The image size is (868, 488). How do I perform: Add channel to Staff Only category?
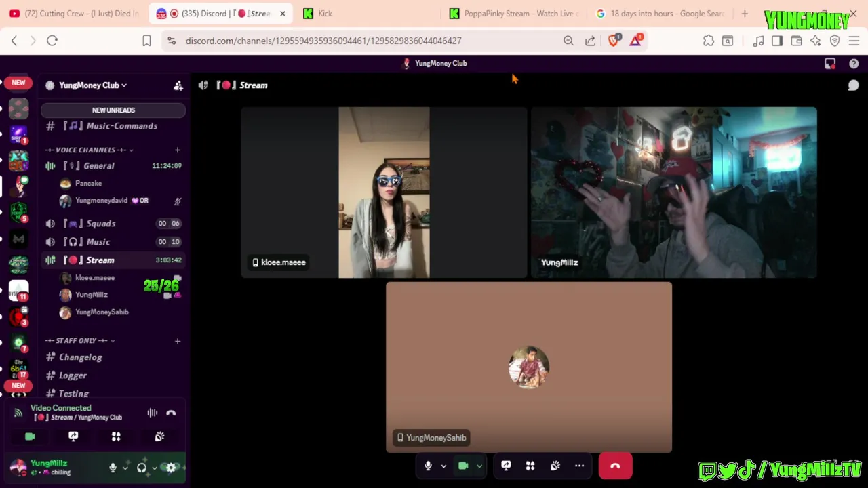(x=178, y=340)
